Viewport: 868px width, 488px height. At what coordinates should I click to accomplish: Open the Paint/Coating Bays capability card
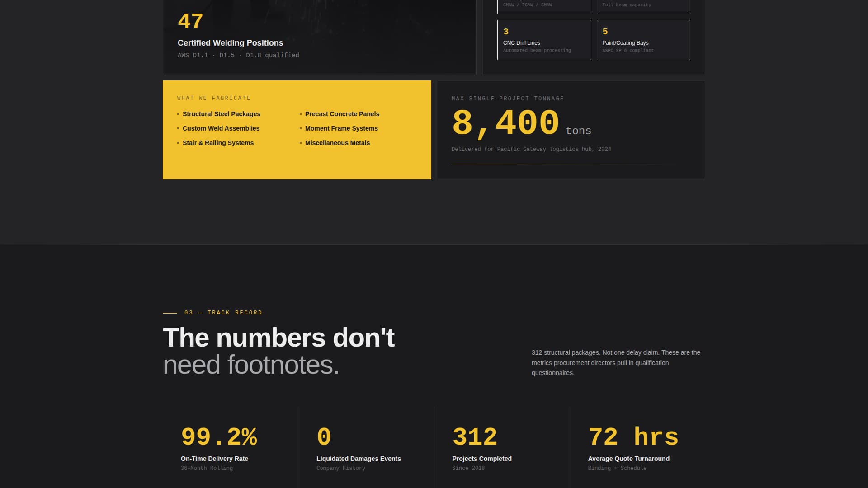(x=643, y=40)
